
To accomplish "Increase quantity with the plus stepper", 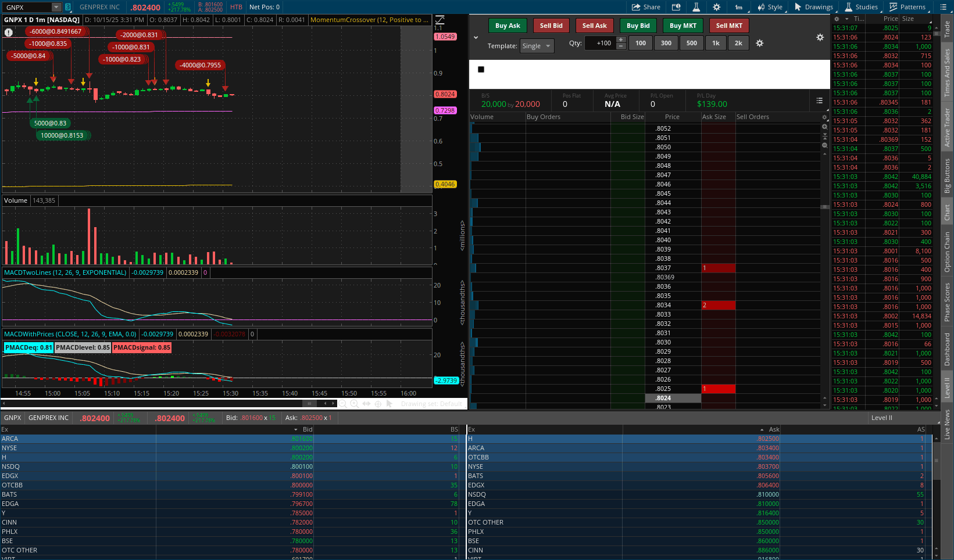I will tap(621, 40).
